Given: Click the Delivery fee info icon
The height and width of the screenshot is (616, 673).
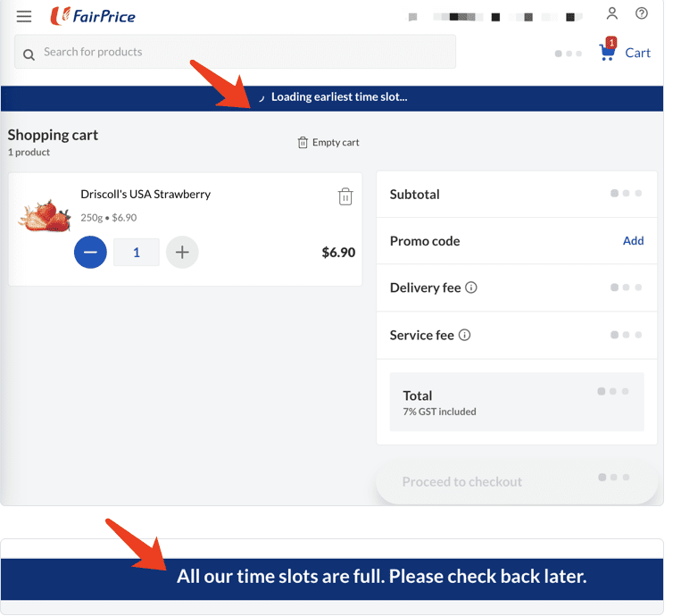Looking at the screenshot, I should point(471,287).
